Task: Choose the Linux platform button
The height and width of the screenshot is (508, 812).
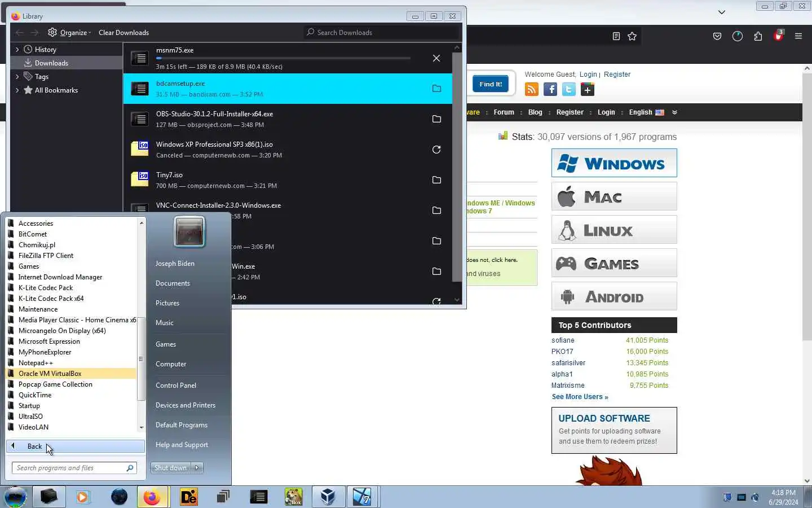Action: click(614, 230)
